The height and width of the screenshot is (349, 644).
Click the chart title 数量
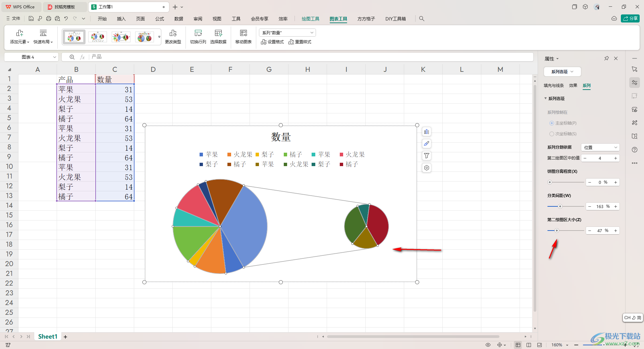pos(281,137)
